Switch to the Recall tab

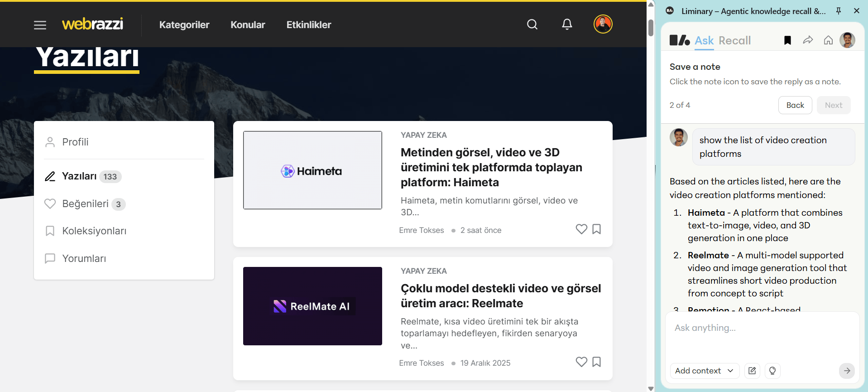click(734, 41)
